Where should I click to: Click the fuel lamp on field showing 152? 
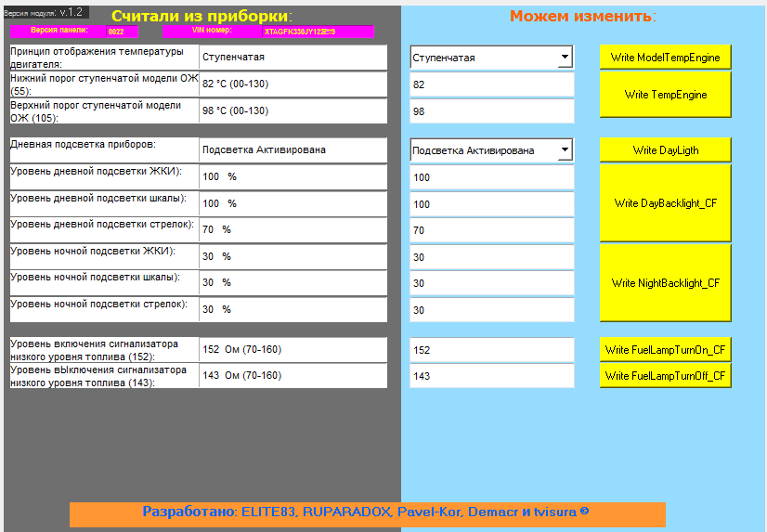point(491,350)
